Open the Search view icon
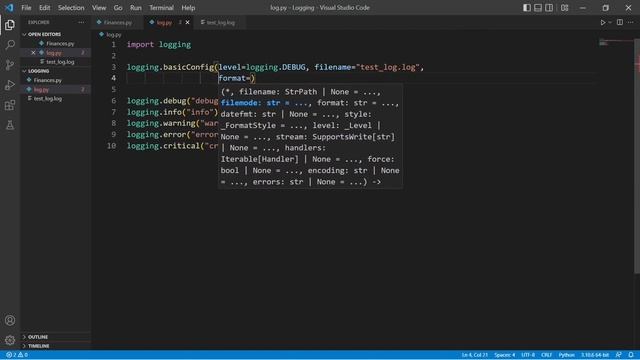 [10, 44]
